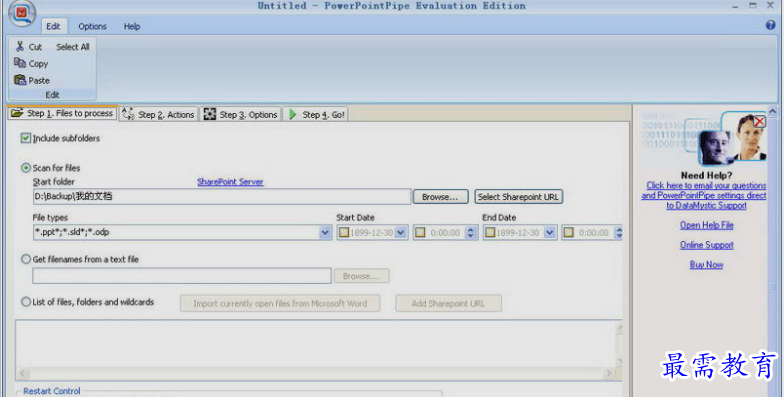Open End Date calendar dropdown
This screenshot has width=784, height=397.
pos(550,232)
